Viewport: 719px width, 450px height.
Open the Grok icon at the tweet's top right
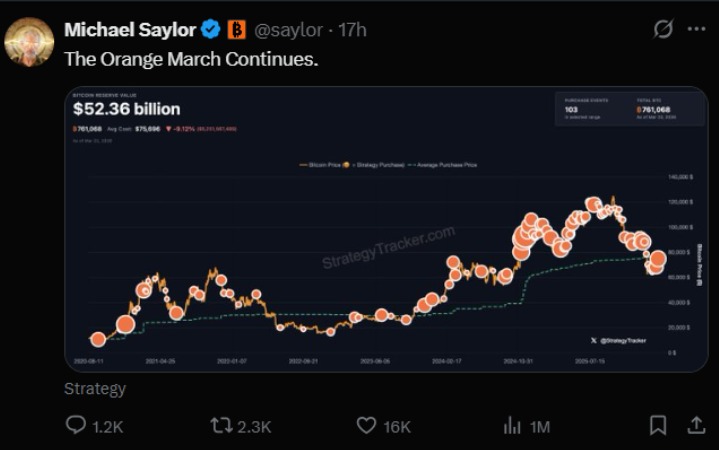pyautogui.click(x=662, y=30)
